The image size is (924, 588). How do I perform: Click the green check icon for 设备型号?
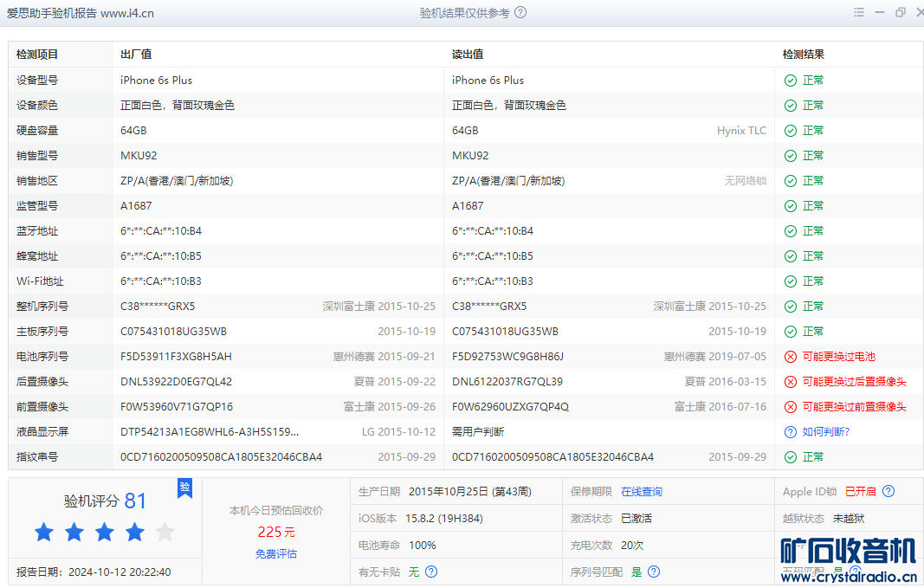(x=790, y=81)
